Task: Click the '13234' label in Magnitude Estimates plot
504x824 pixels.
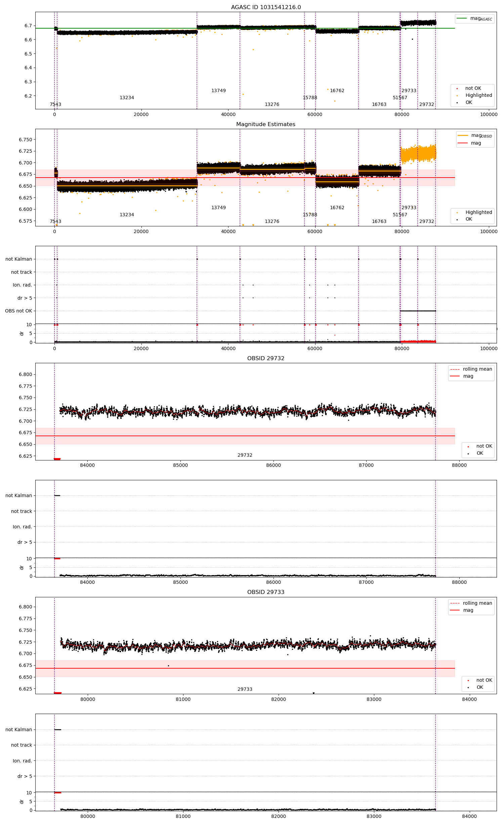Action: (x=127, y=215)
